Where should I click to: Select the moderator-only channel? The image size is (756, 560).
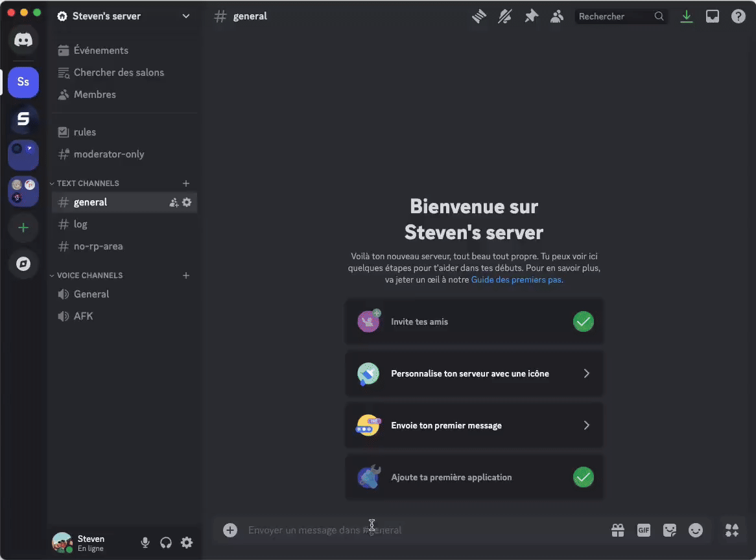124,154
